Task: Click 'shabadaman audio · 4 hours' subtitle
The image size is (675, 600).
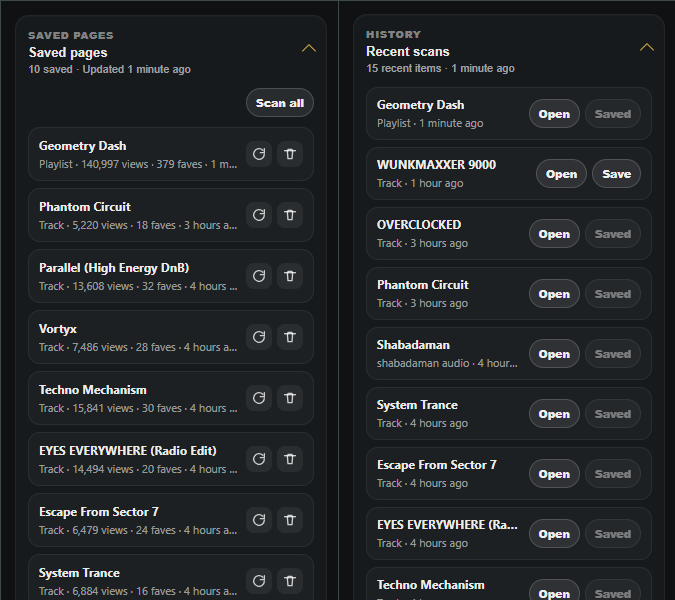Action: point(447,363)
